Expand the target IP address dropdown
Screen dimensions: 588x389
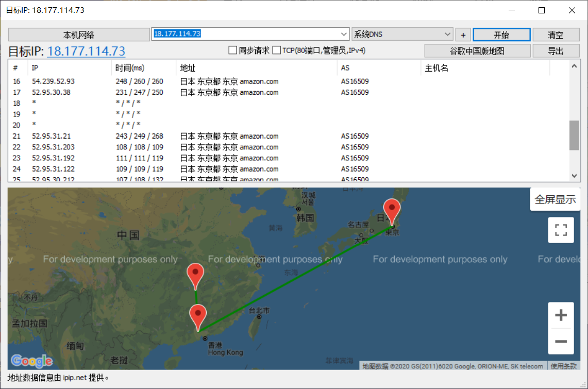click(344, 34)
